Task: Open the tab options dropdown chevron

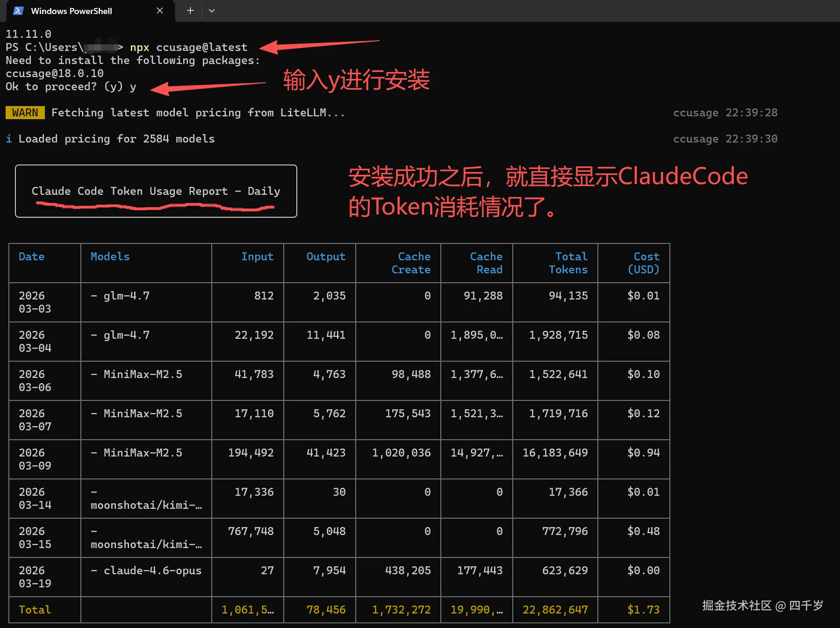Action: (212, 11)
